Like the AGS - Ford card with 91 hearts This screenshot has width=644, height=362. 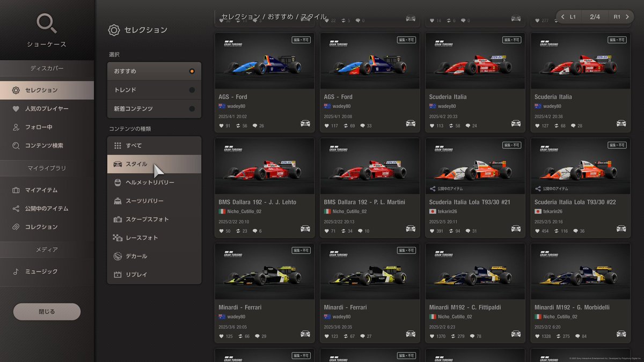[x=221, y=126]
